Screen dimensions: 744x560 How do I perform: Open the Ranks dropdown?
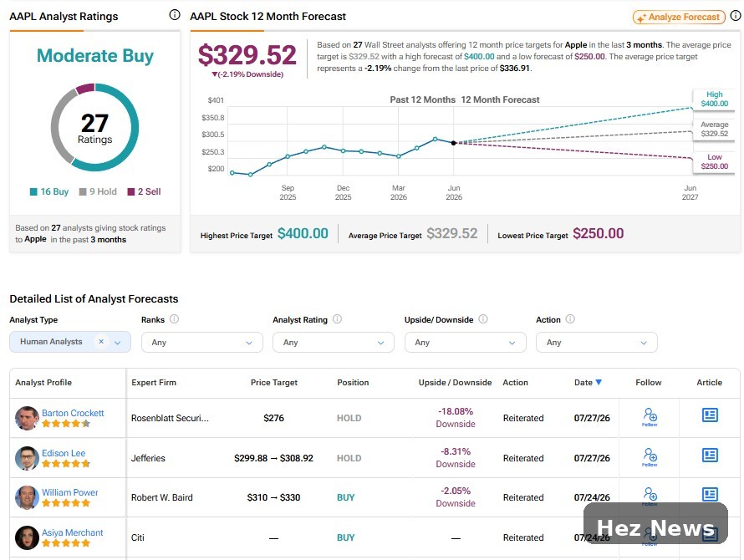[202, 342]
